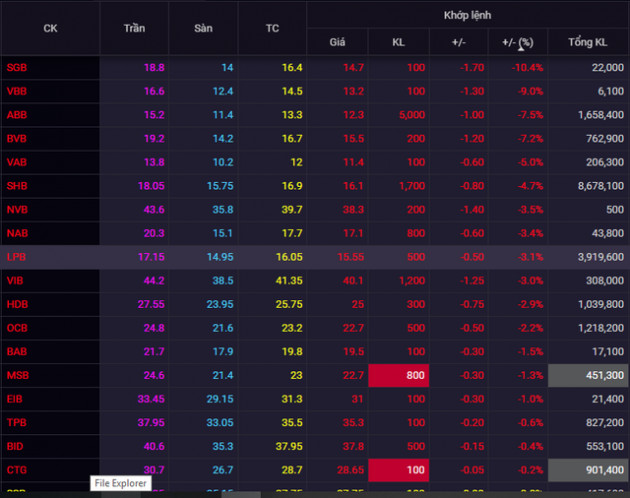Image resolution: width=630 pixels, height=498 pixels.
Task: Select the VBB ticker symbol
Action: [x=17, y=91]
